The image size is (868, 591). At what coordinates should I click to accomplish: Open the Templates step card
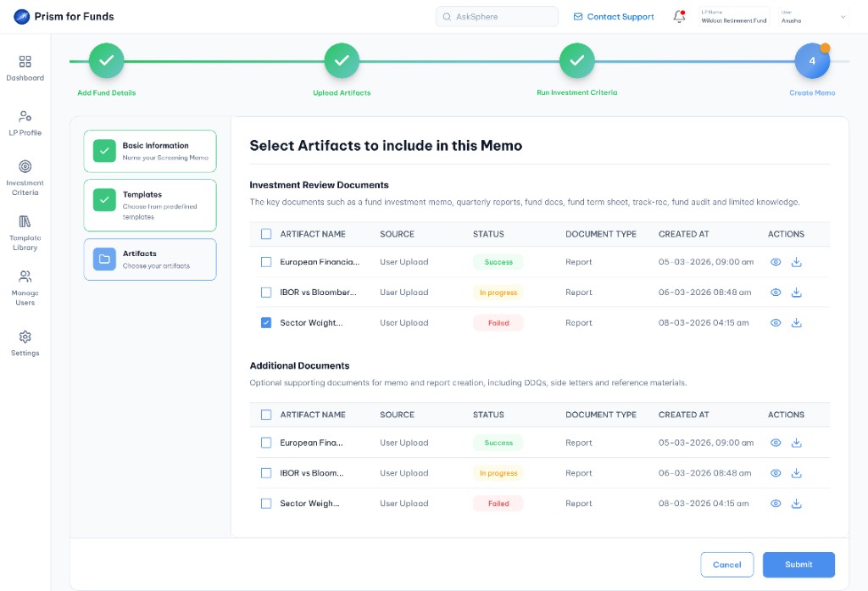point(150,205)
